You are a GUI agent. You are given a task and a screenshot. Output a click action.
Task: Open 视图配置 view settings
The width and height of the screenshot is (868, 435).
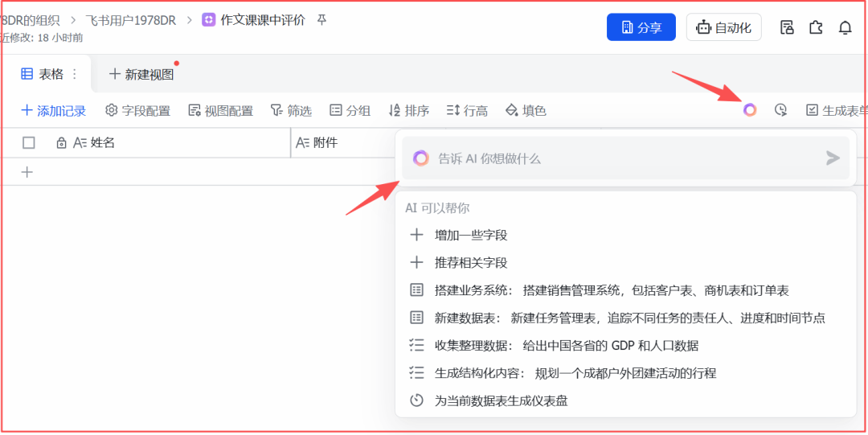point(220,111)
